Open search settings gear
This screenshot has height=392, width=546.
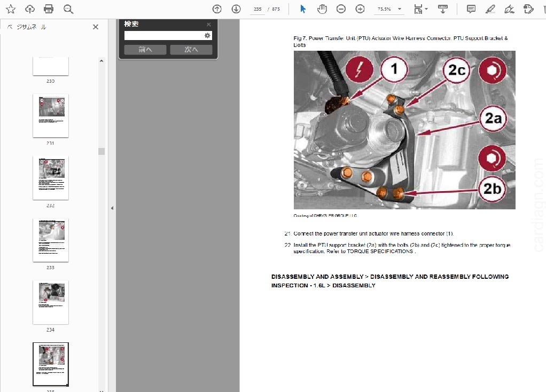pyautogui.click(x=207, y=35)
